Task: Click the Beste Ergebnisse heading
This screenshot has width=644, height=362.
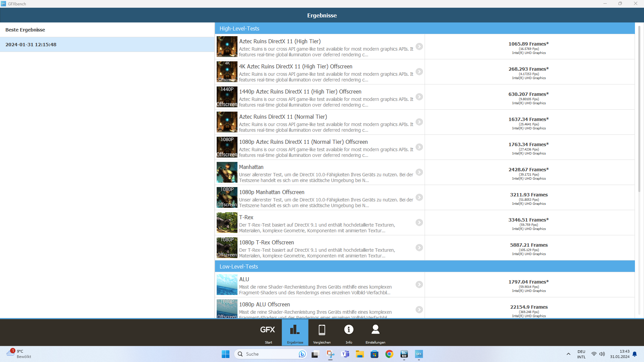Action: pos(25,30)
